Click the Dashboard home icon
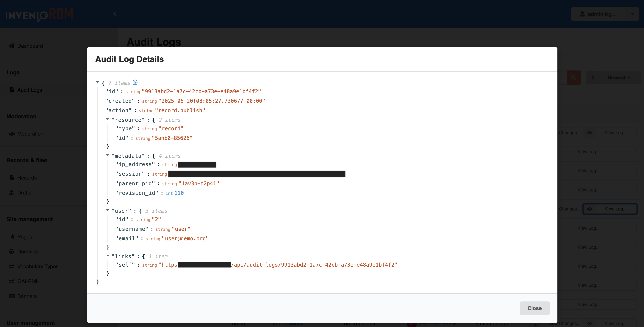Viewport: 644px width, 327px height. point(12,46)
